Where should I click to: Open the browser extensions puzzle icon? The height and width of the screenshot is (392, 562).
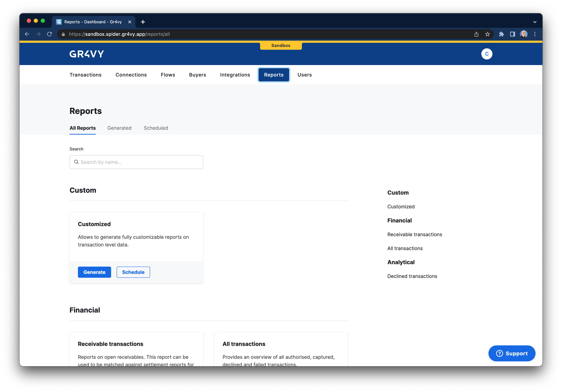(501, 34)
